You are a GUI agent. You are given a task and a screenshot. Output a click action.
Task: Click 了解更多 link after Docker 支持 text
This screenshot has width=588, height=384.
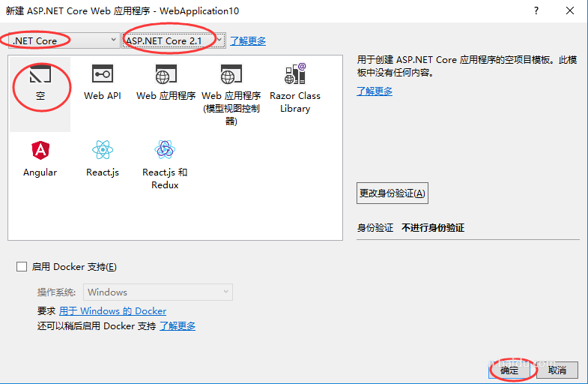click(x=178, y=325)
